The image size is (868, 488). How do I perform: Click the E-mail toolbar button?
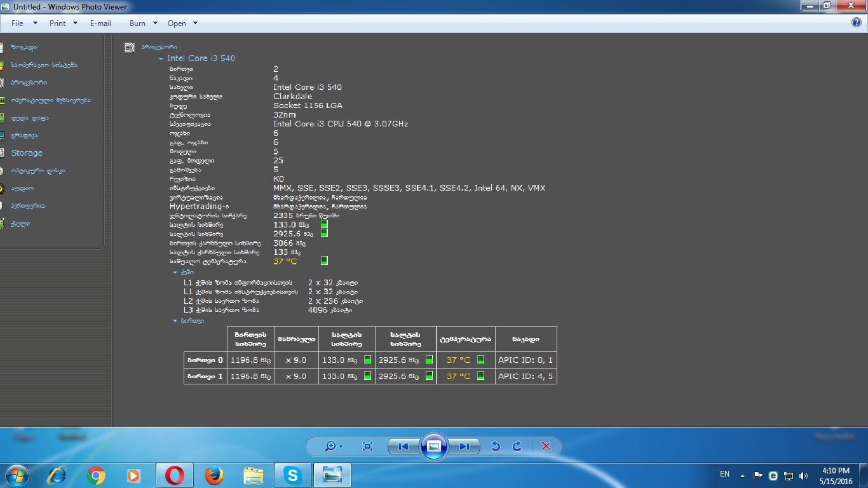(100, 24)
